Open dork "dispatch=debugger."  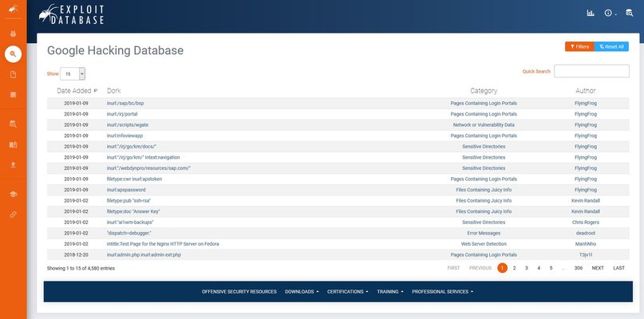[x=129, y=233]
